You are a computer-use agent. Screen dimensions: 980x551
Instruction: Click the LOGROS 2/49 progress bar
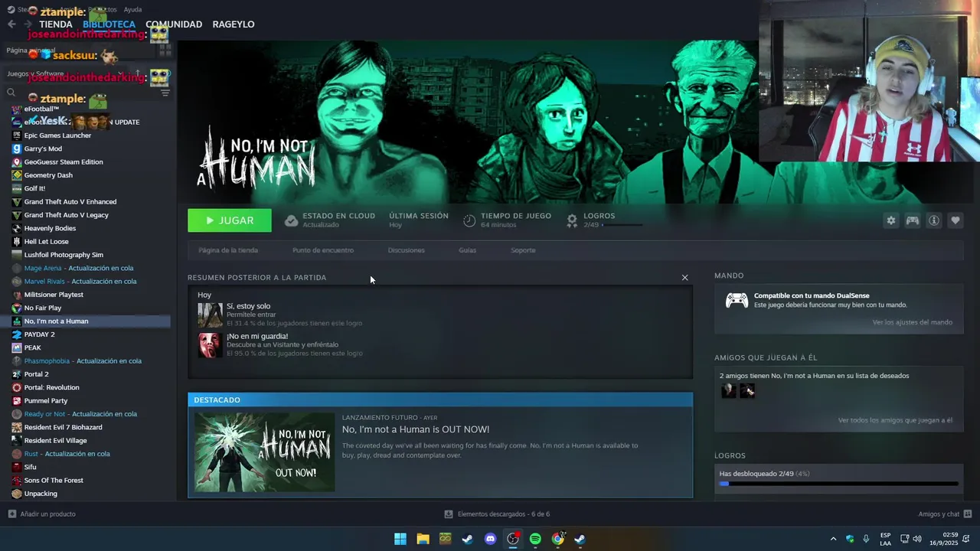622,225
